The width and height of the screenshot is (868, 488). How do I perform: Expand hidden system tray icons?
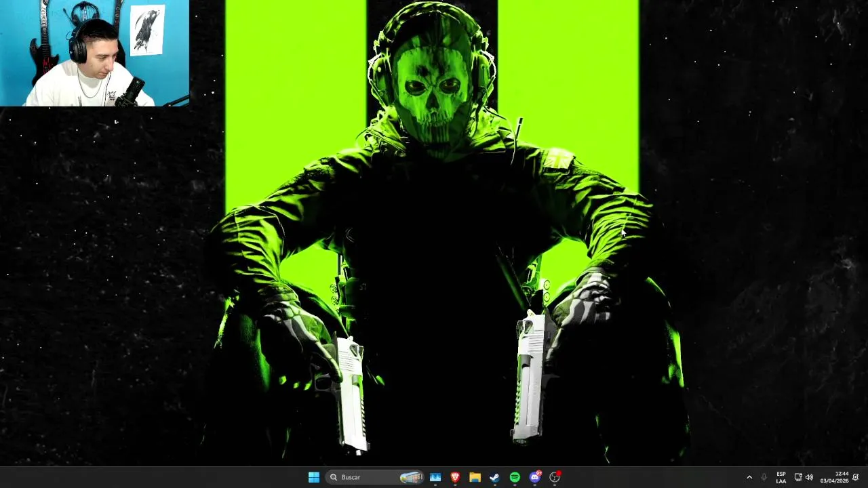pos(749,477)
